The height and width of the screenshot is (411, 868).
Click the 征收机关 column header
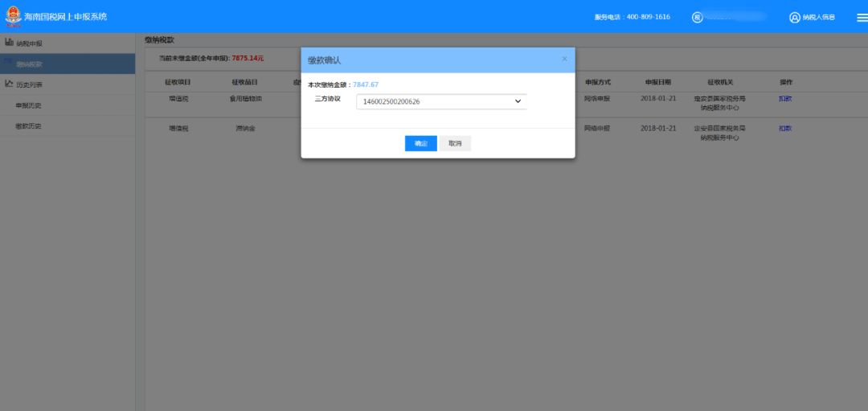(720, 82)
